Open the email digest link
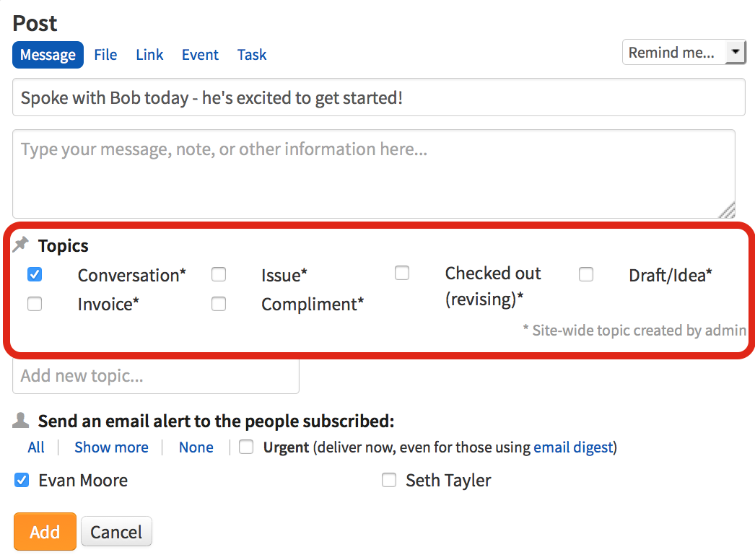The width and height of the screenshot is (755, 560). coord(573,447)
